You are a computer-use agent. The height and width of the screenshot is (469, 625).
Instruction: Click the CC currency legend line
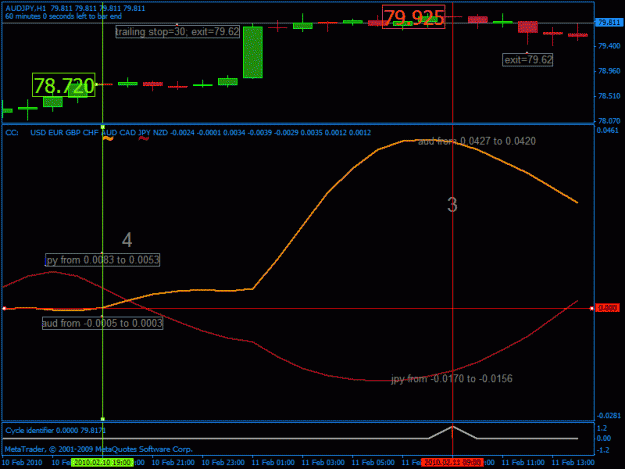coord(188,132)
